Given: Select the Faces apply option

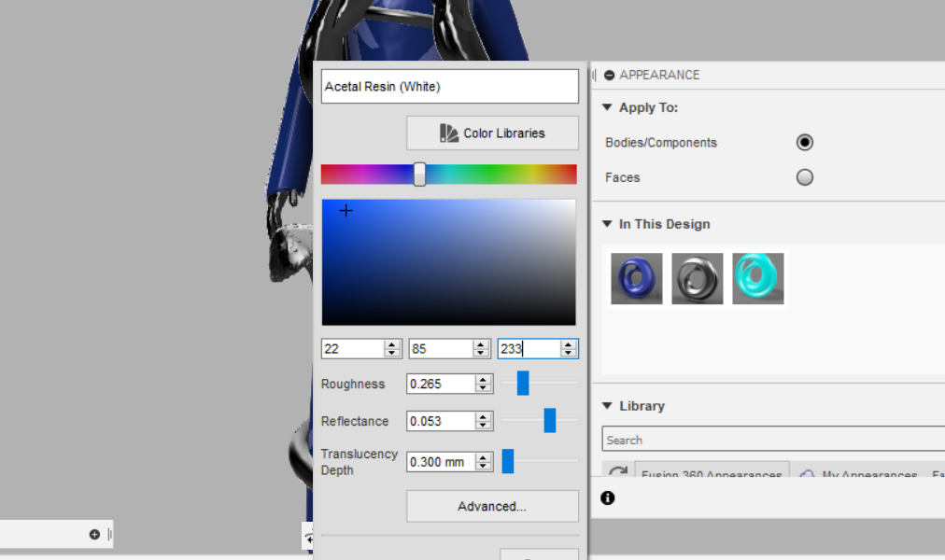Looking at the screenshot, I should (804, 176).
